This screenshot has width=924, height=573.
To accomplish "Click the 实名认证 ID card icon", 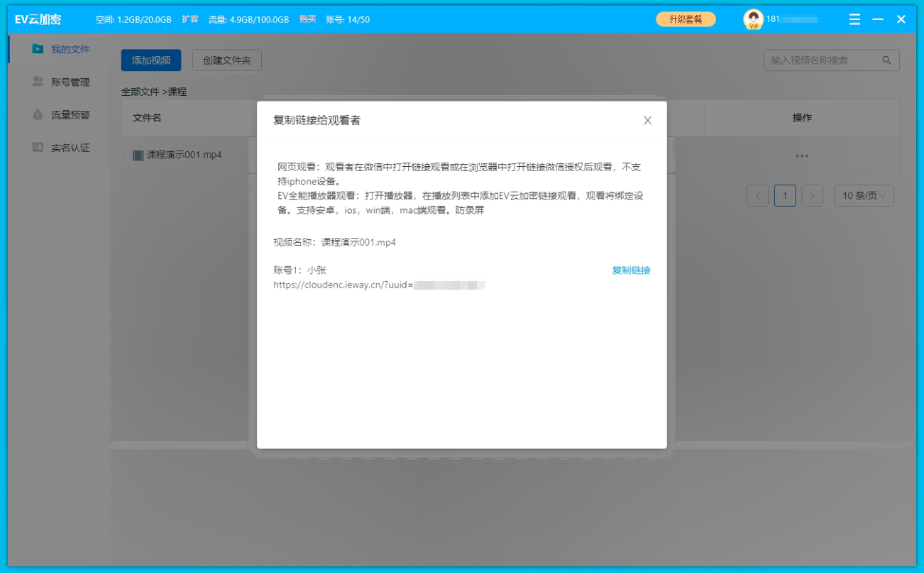I will [38, 147].
